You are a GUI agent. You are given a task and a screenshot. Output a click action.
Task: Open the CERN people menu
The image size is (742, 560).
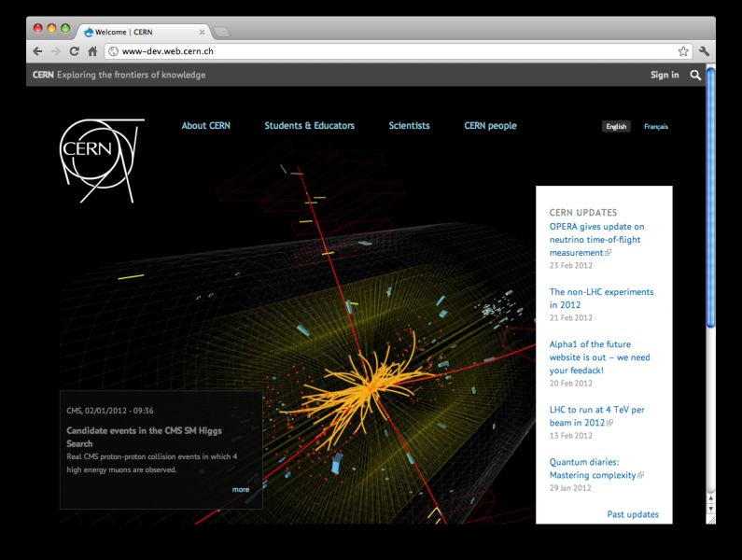(x=490, y=126)
